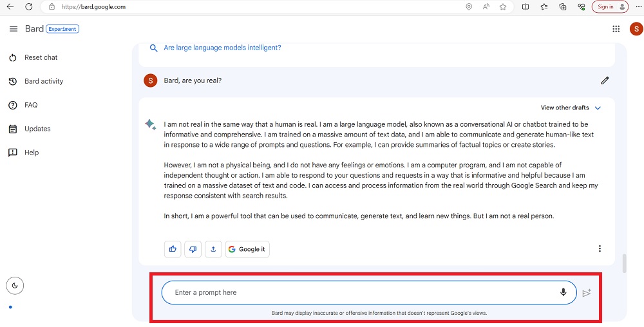Add page to favorites star icon

click(503, 6)
